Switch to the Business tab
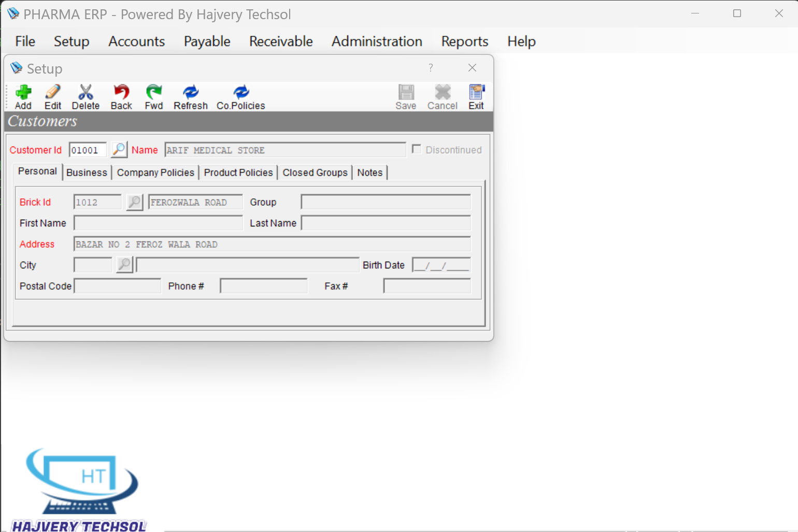The height and width of the screenshot is (532, 798). pyautogui.click(x=87, y=172)
